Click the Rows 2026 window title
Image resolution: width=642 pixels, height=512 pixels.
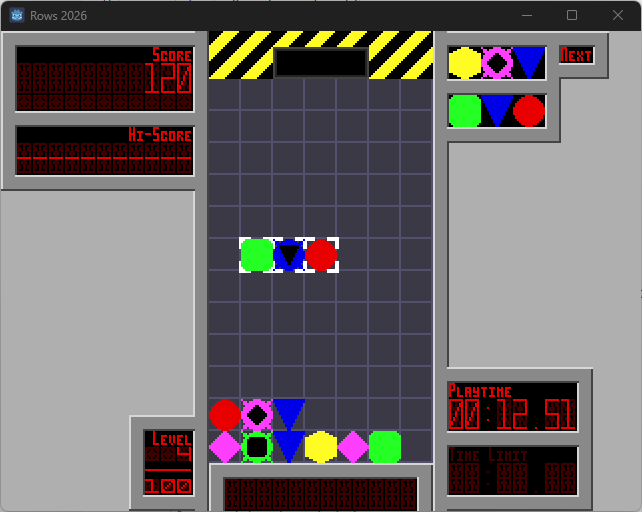coord(59,16)
